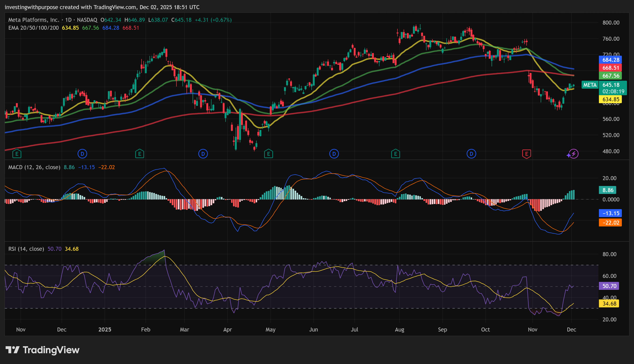Click the earnings E marker near February
Viewport: 634px width, 364px height.
(139, 154)
